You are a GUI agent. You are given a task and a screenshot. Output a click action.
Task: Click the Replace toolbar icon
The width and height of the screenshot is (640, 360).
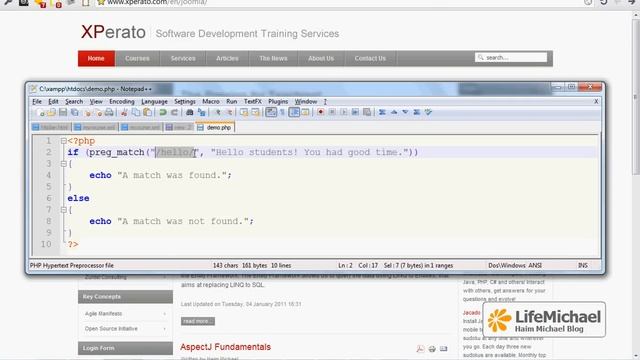point(201,112)
